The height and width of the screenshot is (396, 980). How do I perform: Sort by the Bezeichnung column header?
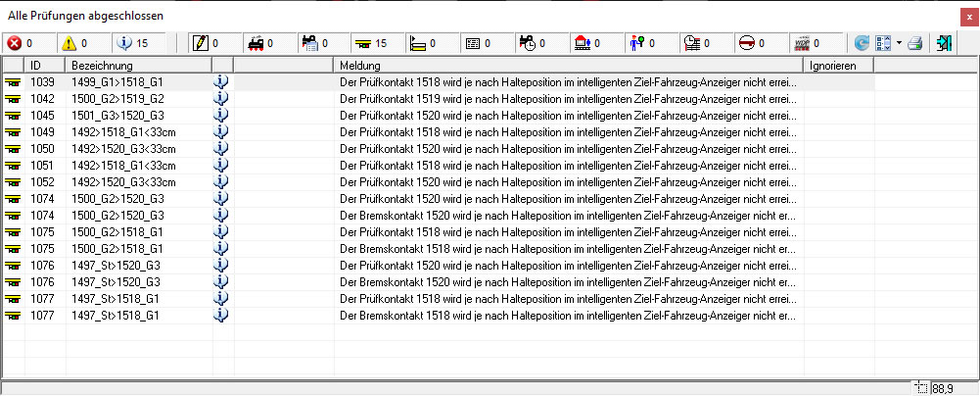pos(137,65)
